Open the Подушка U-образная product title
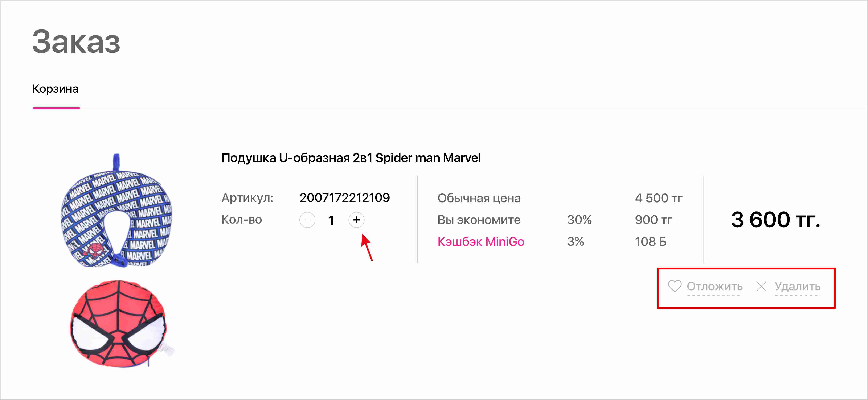This screenshot has height=400, width=868. coord(351,158)
